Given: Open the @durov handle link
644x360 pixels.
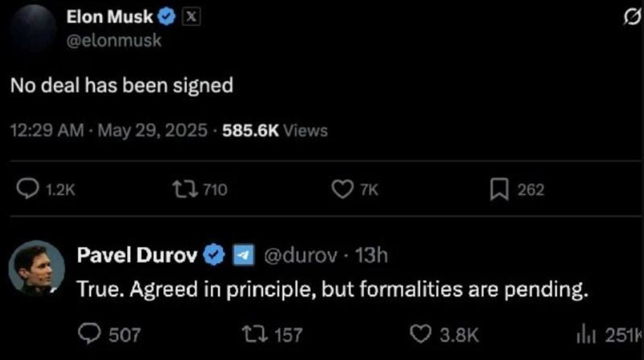Looking at the screenshot, I should [x=302, y=255].
